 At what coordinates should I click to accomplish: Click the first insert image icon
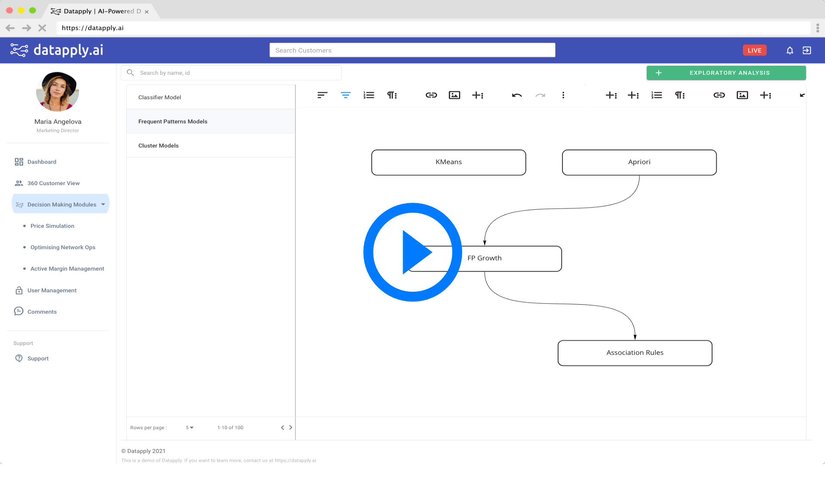pyautogui.click(x=454, y=95)
